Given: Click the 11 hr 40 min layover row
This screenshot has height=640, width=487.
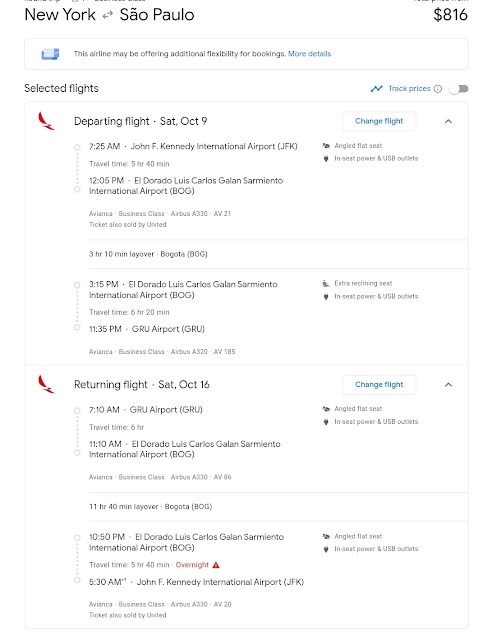Looking at the screenshot, I should click(x=278, y=507).
